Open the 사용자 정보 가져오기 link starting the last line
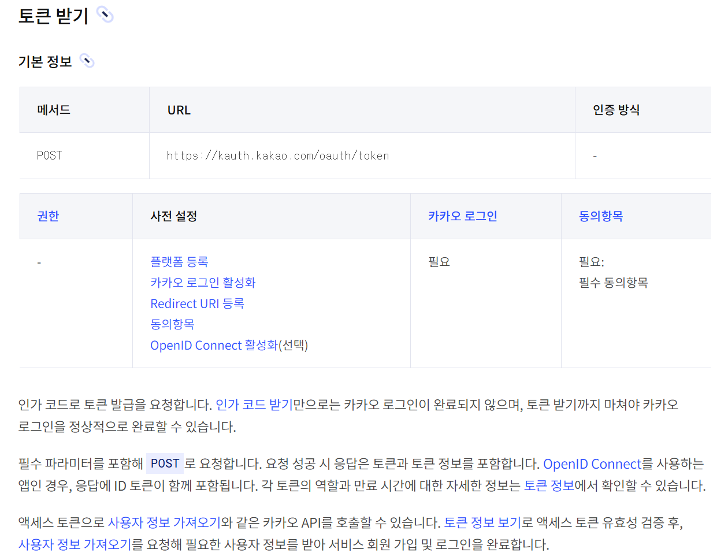Image resolution: width=728 pixels, height=560 pixels. point(75,544)
